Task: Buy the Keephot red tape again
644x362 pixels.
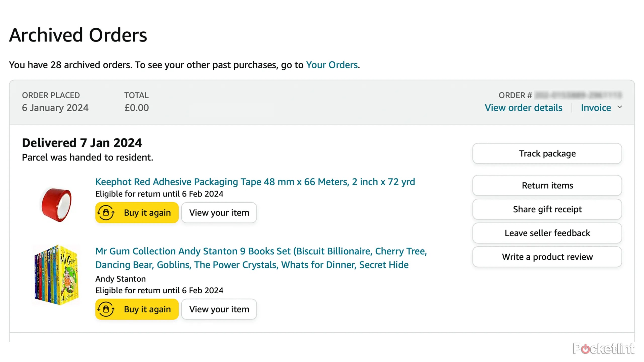Action: [147, 213]
